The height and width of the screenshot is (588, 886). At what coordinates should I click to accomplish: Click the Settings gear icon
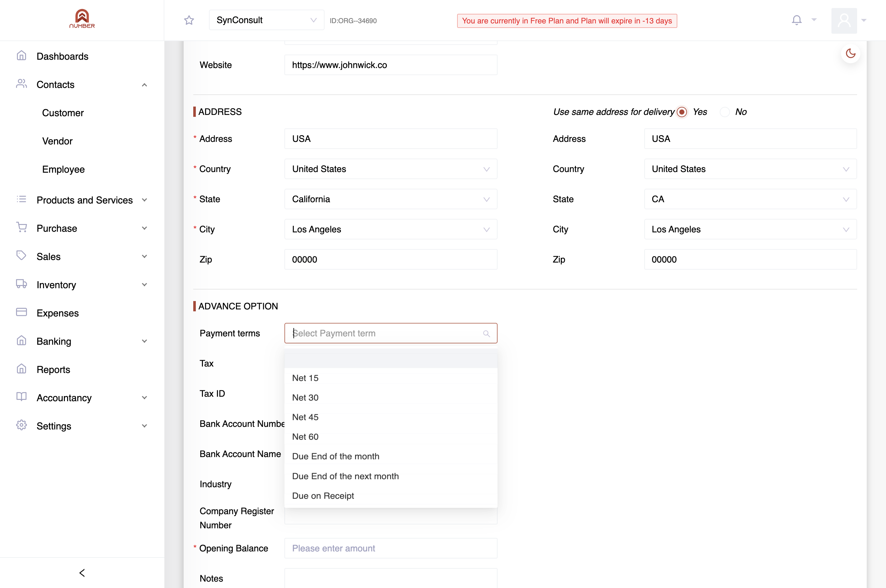coord(22,425)
